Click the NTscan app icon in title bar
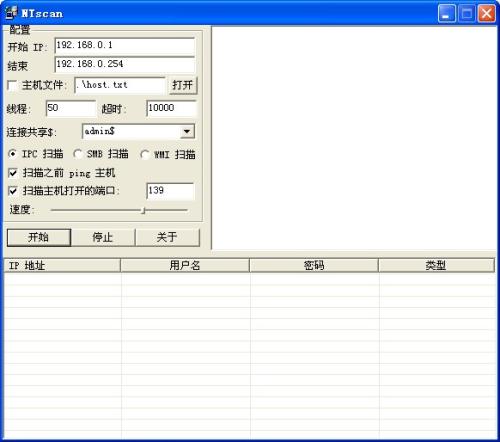 [11, 13]
